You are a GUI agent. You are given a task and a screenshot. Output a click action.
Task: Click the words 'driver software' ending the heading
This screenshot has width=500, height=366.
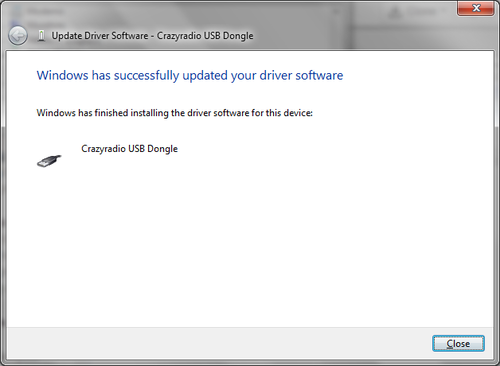tap(301, 76)
